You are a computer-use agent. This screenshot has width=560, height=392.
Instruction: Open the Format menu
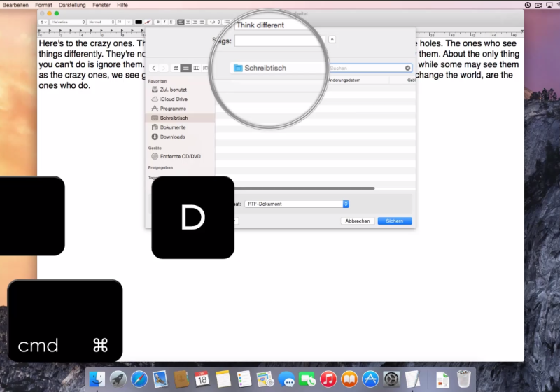(43, 5)
